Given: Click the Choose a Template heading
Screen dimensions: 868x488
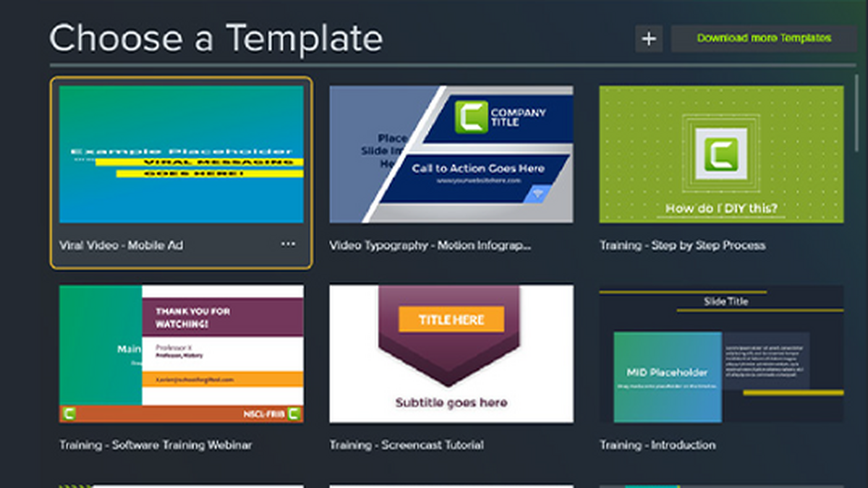Looking at the screenshot, I should 216,38.
